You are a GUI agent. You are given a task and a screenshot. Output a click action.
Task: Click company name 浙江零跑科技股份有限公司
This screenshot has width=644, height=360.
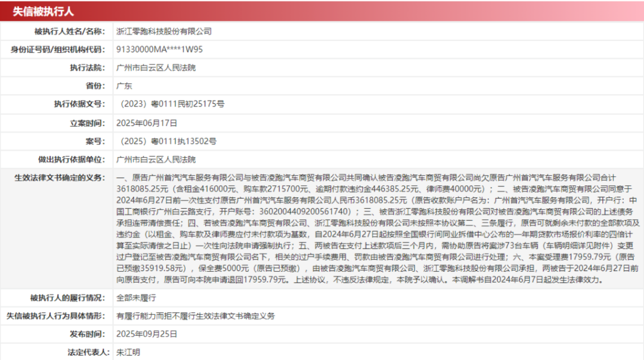(164, 32)
